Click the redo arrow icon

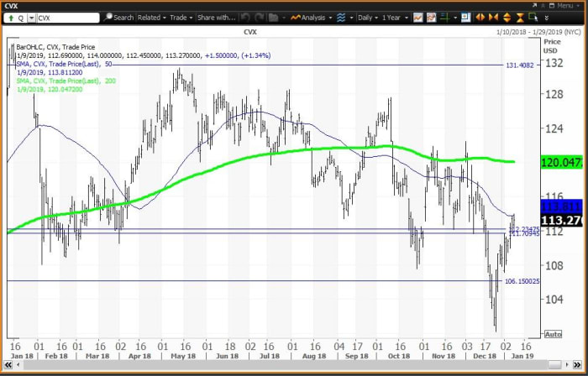260,17
